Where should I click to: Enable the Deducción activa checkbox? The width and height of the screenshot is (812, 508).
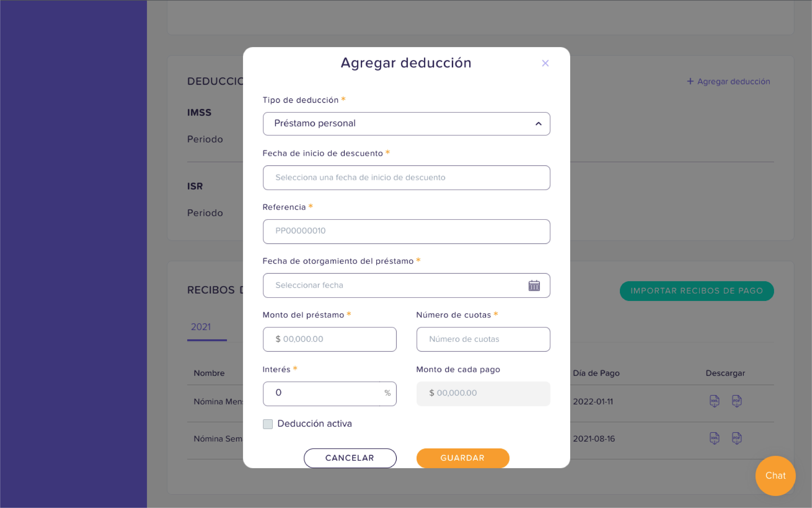tap(268, 424)
